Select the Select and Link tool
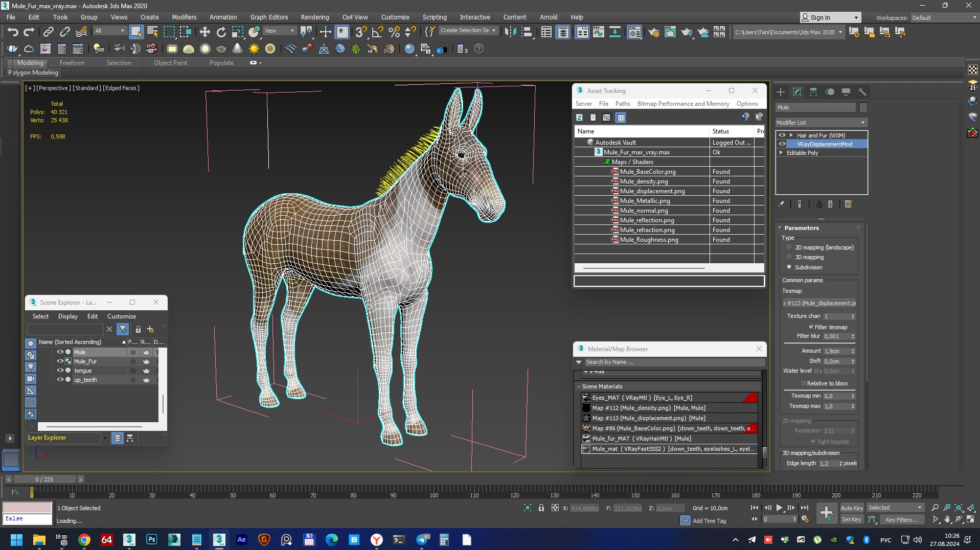980x550 pixels. (48, 32)
